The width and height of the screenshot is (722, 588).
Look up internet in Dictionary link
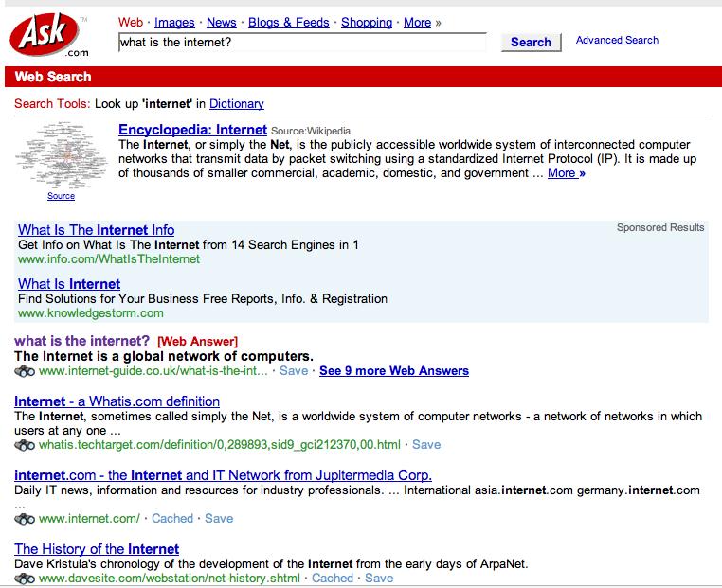236,104
